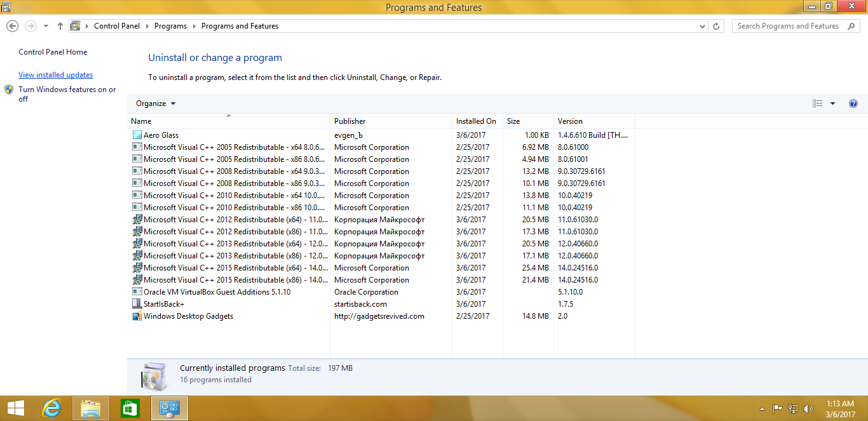868x421 pixels.
Task: Click the icon of Visual C++ 2015 (x86) row
Action: [137, 279]
